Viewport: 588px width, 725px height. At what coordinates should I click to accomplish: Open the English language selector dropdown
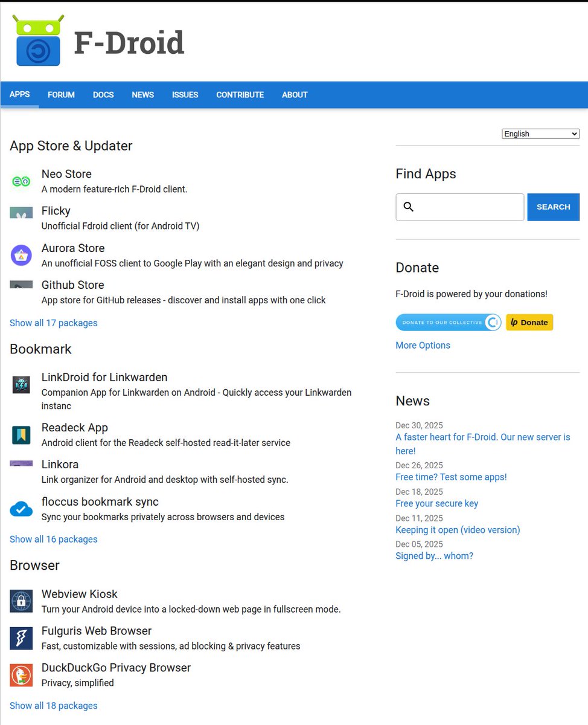pos(540,134)
